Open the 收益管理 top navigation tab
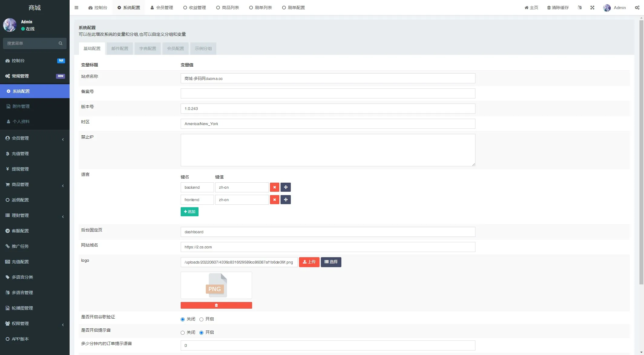Viewport: 644px width, 355px height. [x=195, y=8]
